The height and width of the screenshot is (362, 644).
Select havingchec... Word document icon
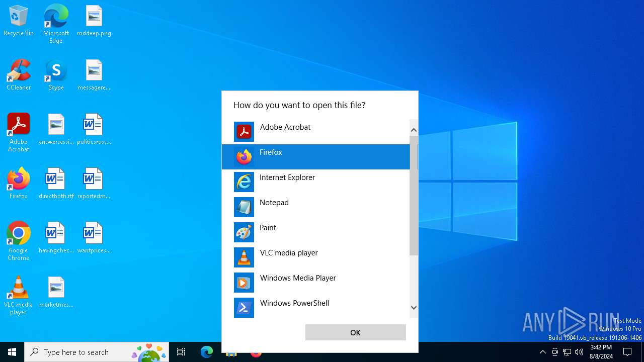[x=56, y=238]
